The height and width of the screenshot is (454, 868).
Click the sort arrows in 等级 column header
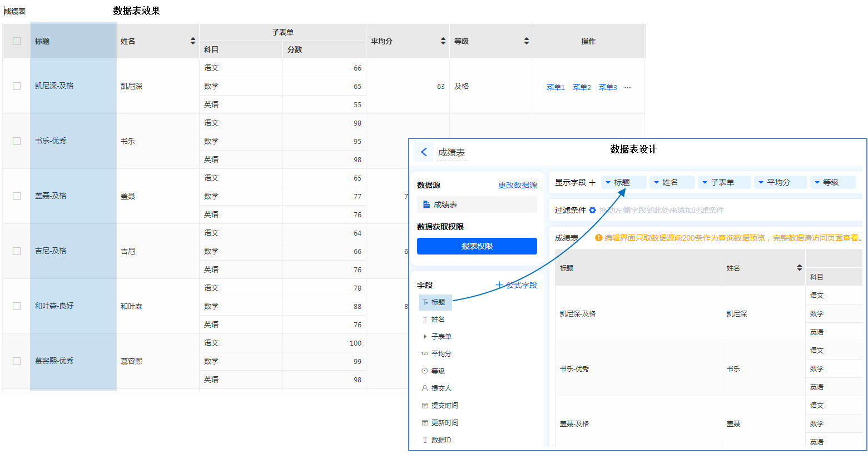527,41
